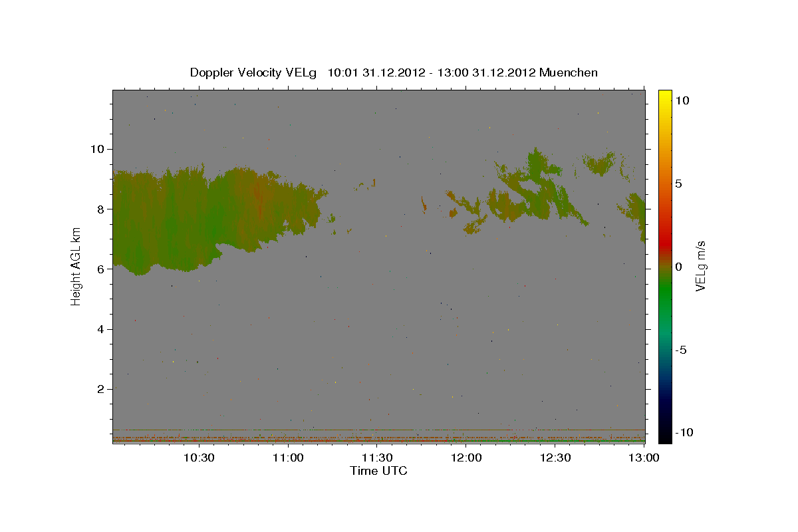
Task: Click the colorbar value label 5
Action: click(x=678, y=183)
